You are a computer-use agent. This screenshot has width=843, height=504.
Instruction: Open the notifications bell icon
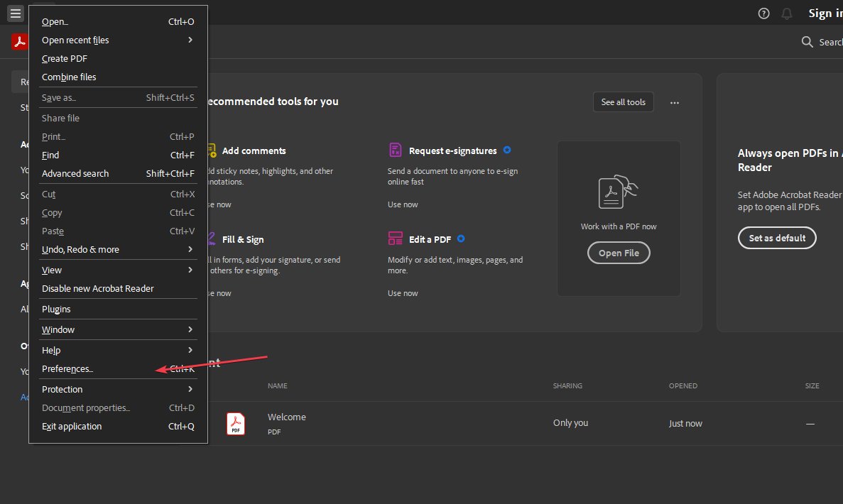point(787,13)
